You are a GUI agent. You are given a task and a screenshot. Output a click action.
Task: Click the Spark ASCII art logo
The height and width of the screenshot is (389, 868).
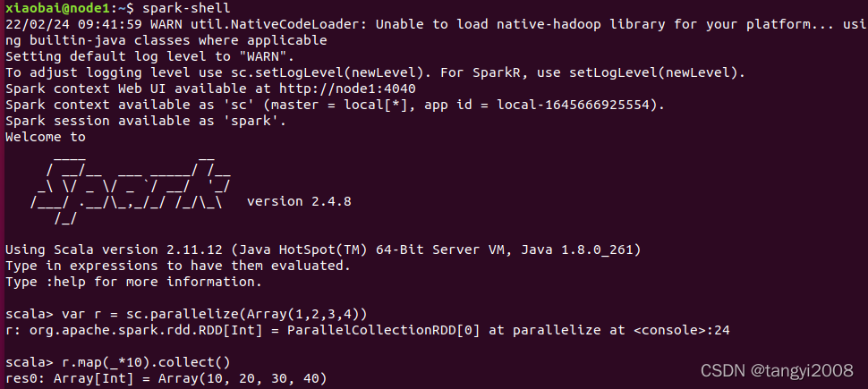tap(132, 190)
